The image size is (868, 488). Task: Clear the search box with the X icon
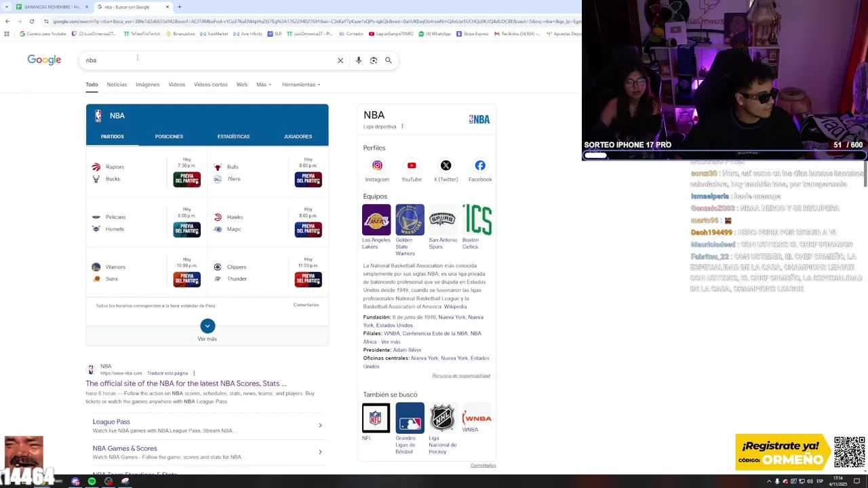tap(340, 60)
